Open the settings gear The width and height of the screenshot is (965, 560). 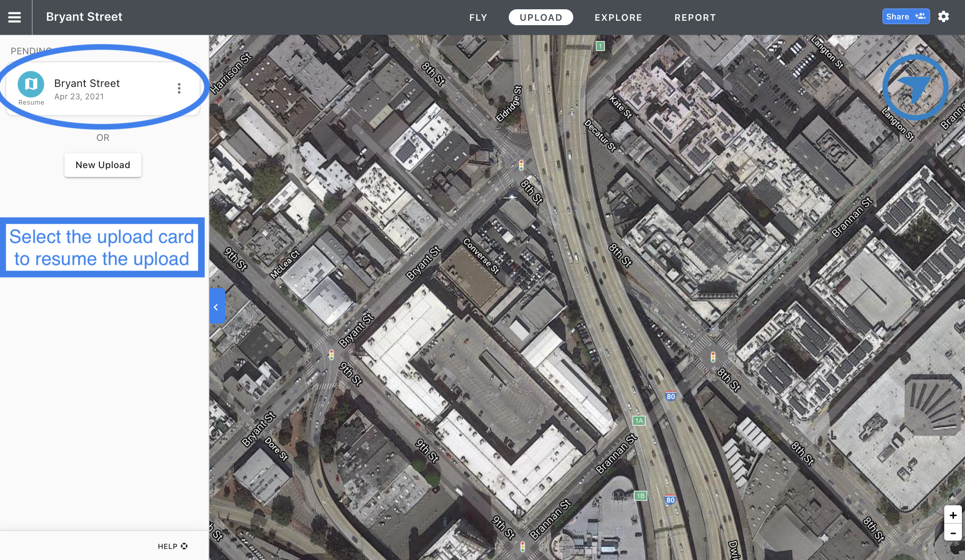point(943,17)
